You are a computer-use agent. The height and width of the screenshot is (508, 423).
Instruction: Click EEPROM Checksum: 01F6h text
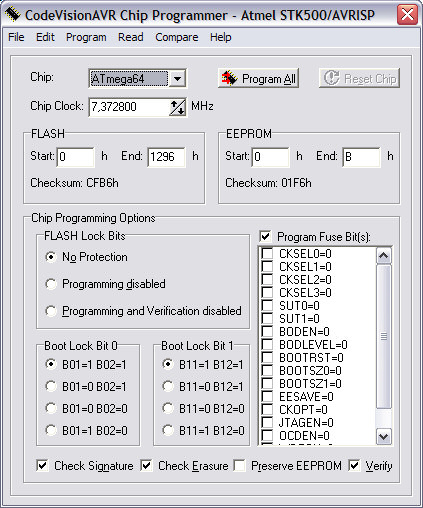(269, 183)
